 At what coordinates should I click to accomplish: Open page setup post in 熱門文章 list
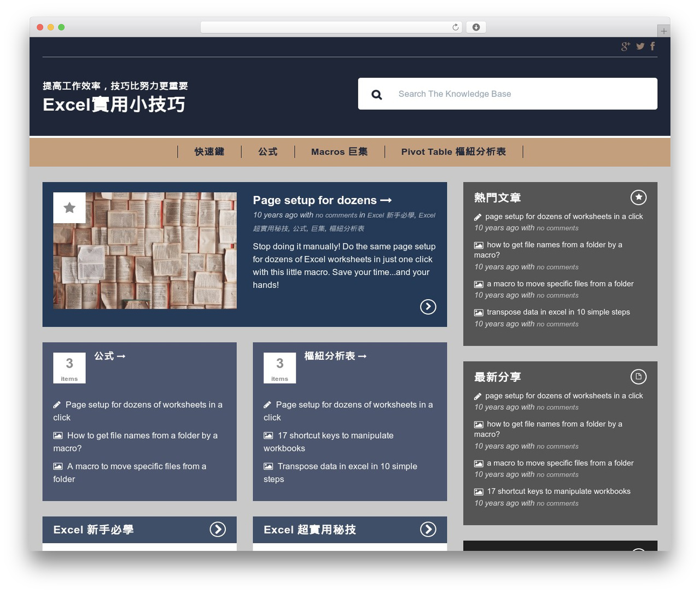564,217
